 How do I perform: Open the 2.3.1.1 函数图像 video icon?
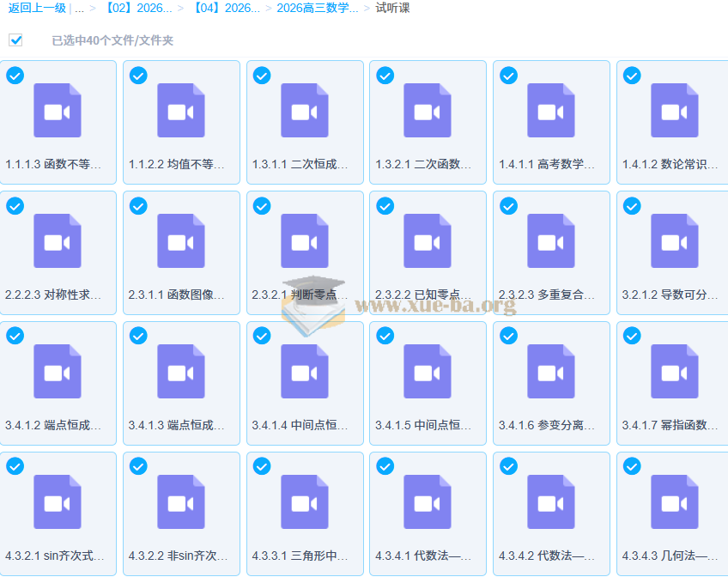pyautogui.click(x=181, y=241)
